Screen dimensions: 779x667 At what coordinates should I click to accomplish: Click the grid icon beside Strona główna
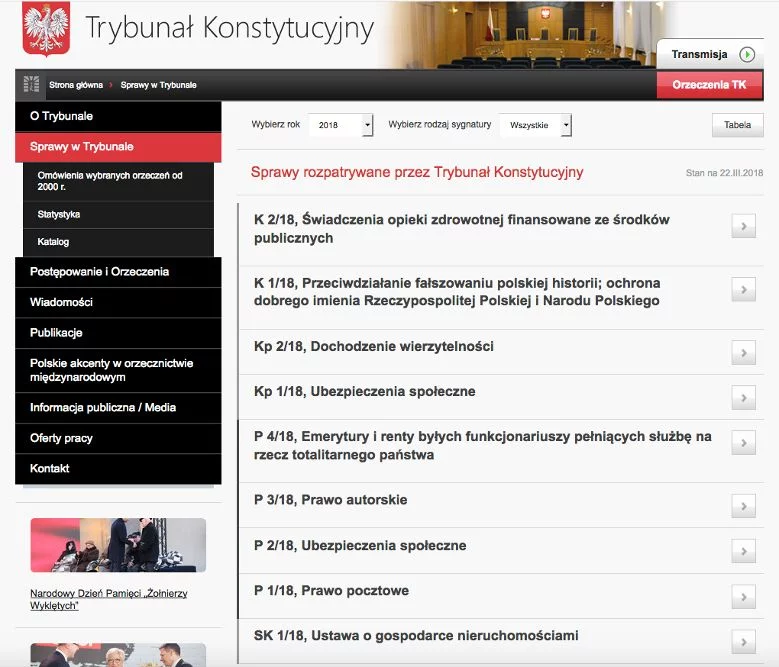pos(31,84)
